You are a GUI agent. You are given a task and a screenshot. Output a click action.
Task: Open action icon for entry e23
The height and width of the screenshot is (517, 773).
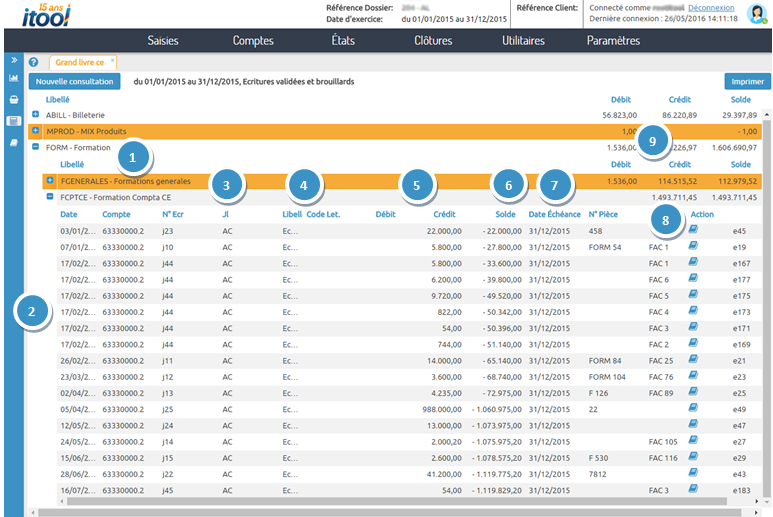click(693, 375)
